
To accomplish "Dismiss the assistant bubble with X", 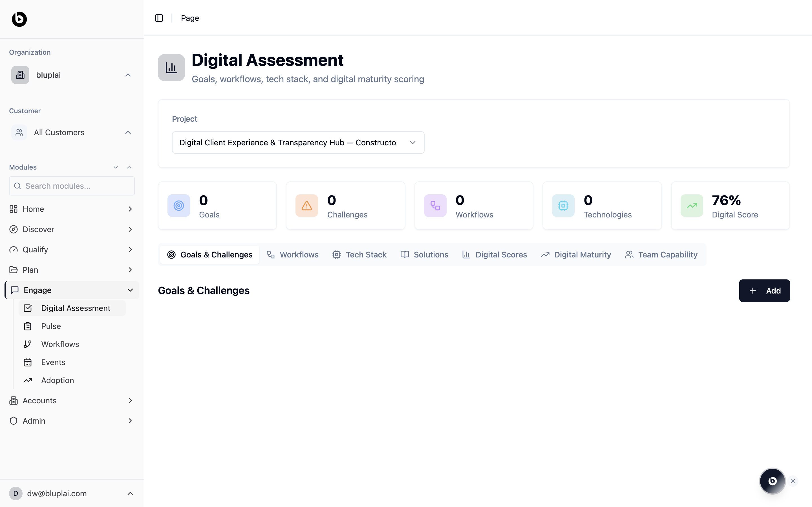I will tap(793, 481).
